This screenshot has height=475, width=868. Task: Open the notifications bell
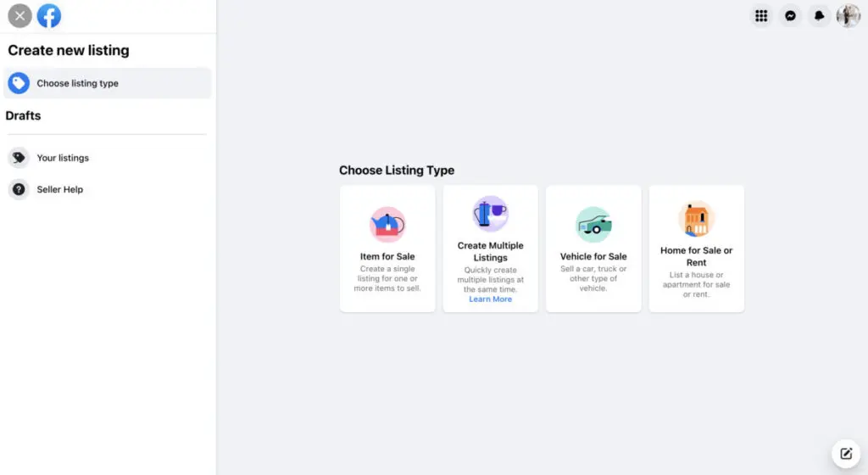click(819, 16)
